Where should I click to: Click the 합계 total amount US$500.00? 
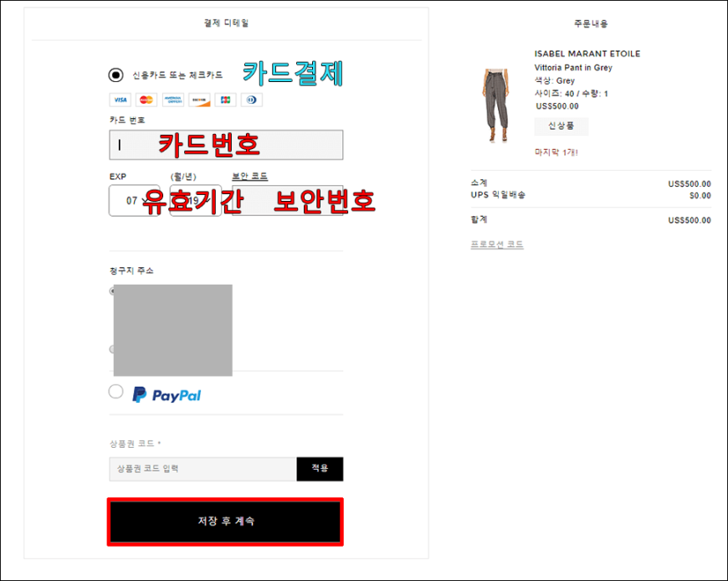[x=690, y=220]
